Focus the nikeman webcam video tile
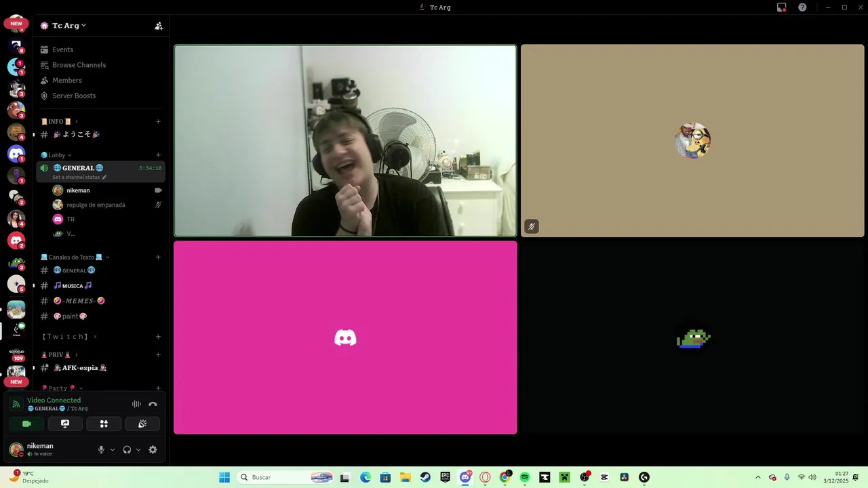The image size is (868, 488). pos(345,141)
